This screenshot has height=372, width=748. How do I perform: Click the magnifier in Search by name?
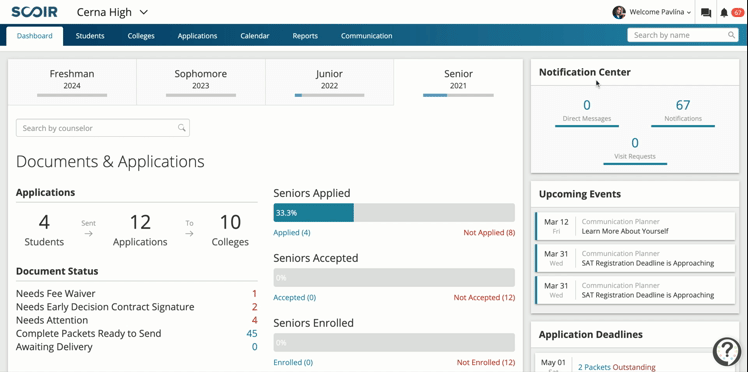pyautogui.click(x=731, y=35)
